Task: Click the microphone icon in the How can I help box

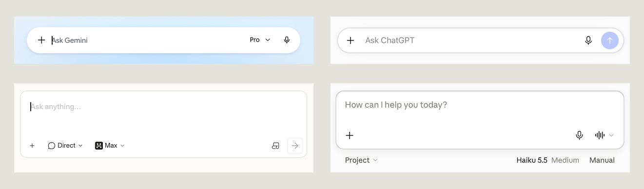Action: click(x=579, y=135)
